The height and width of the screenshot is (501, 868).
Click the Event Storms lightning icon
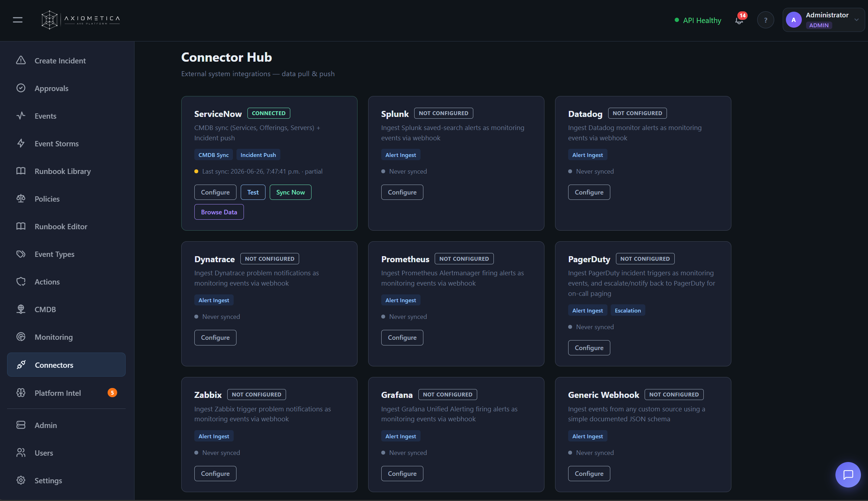21,143
